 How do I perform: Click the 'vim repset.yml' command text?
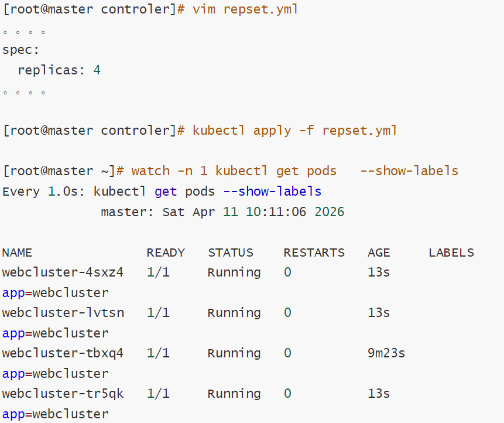tap(245, 9)
